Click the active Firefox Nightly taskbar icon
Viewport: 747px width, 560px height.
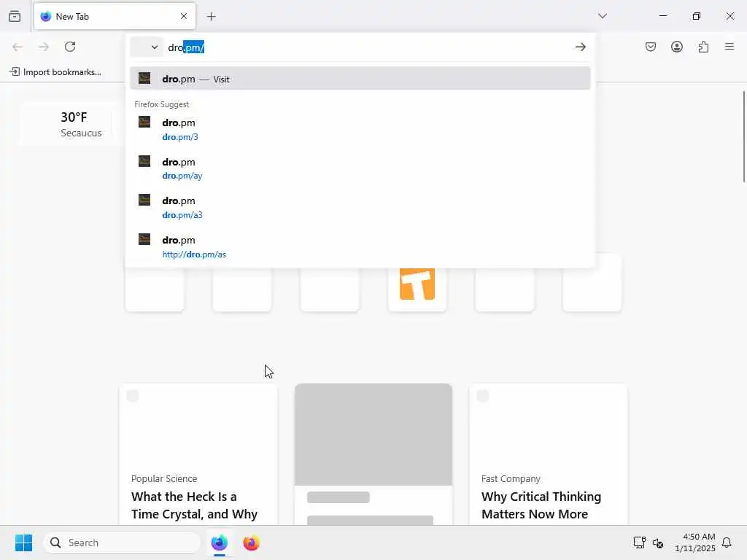tap(219, 542)
